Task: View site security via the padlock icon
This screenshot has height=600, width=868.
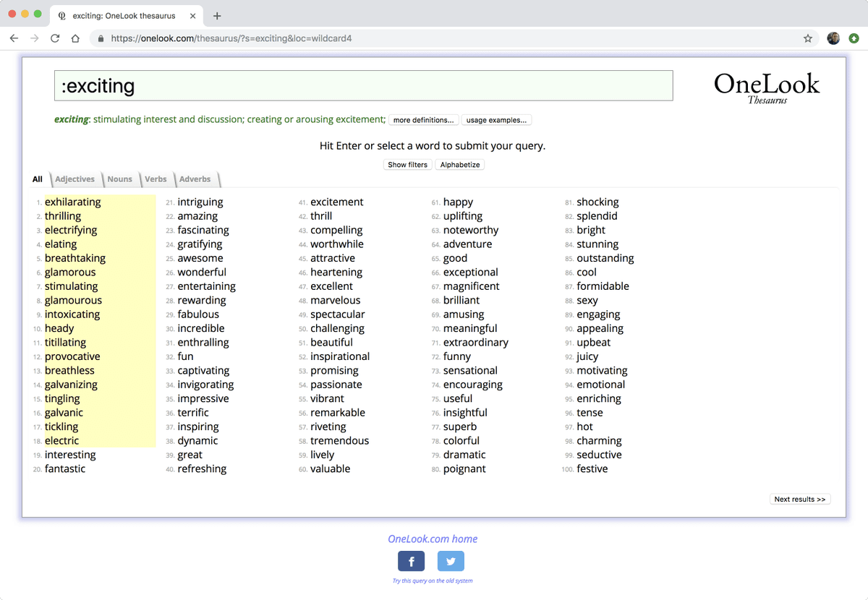Action: [100, 38]
